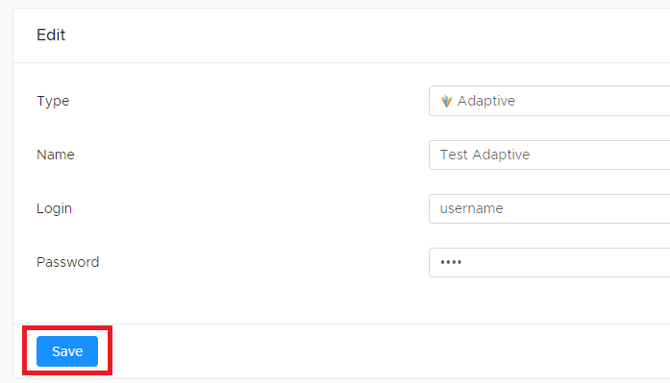Click the Name field label
The width and height of the screenshot is (670, 383).
click(x=56, y=154)
